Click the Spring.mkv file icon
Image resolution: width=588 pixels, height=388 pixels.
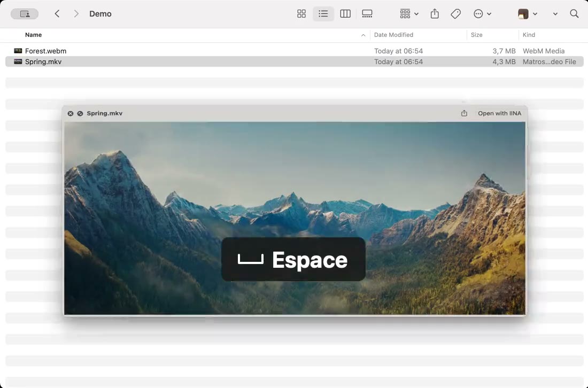[x=18, y=61]
